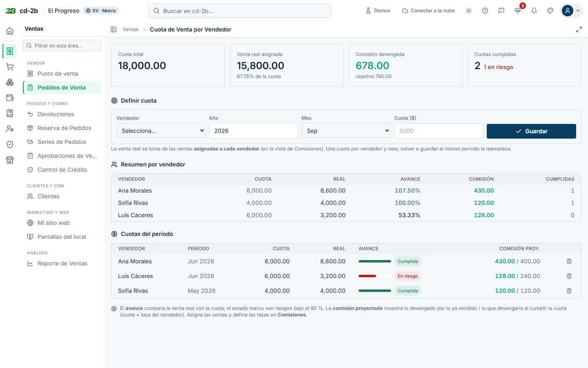Image resolution: width=588 pixels, height=368 pixels.
Task: Click Conectar a la nube
Action: tap(428, 11)
